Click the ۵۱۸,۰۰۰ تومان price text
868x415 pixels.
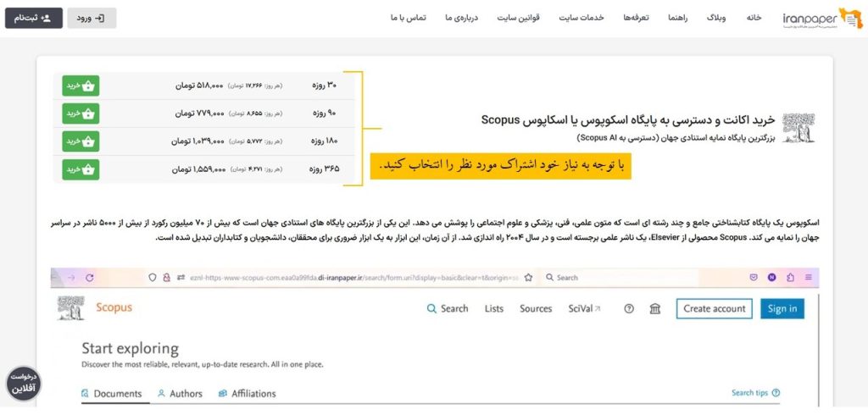tap(199, 86)
